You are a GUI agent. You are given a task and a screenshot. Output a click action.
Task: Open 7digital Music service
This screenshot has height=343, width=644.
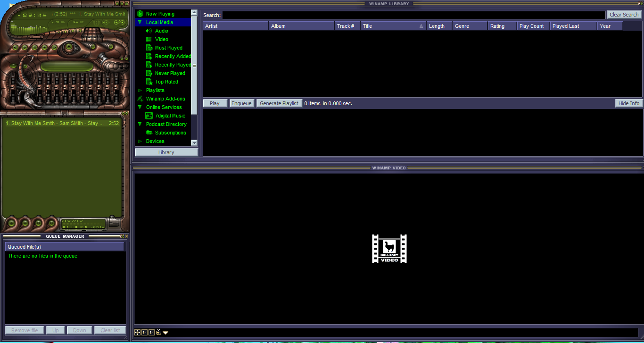click(170, 116)
